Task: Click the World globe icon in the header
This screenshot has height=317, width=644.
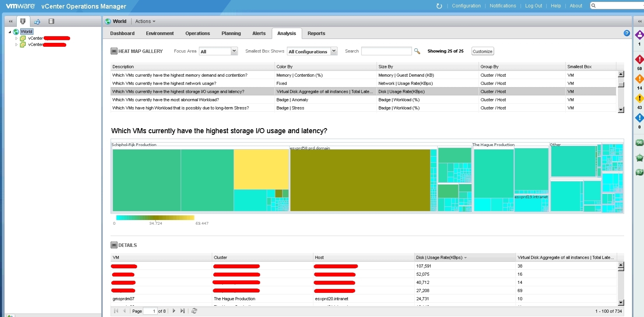Action: click(x=108, y=21)
